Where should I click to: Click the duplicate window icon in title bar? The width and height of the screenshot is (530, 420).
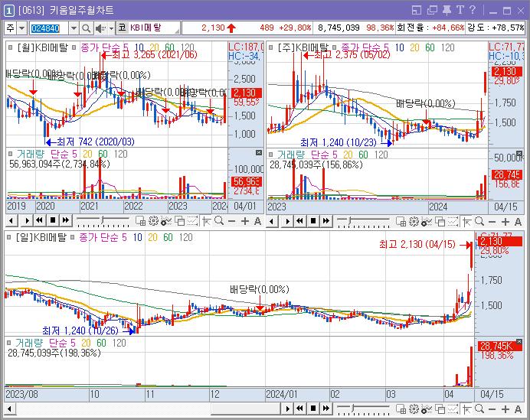tap(432, 10)
